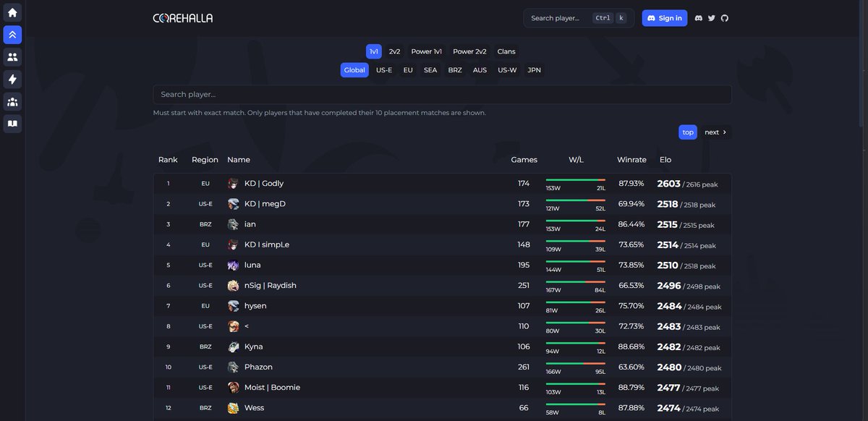Open player Phazon's profile
This screenshot has height=421, width=868.
point(258,367)
